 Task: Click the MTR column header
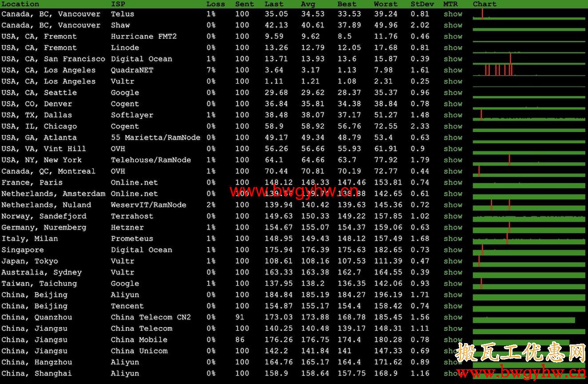point(451,4)
